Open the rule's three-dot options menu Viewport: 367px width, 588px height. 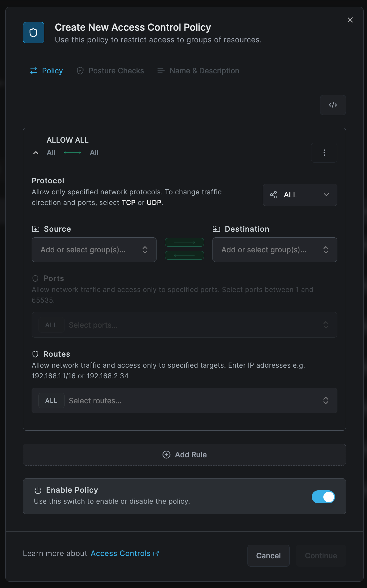[324, 153]
